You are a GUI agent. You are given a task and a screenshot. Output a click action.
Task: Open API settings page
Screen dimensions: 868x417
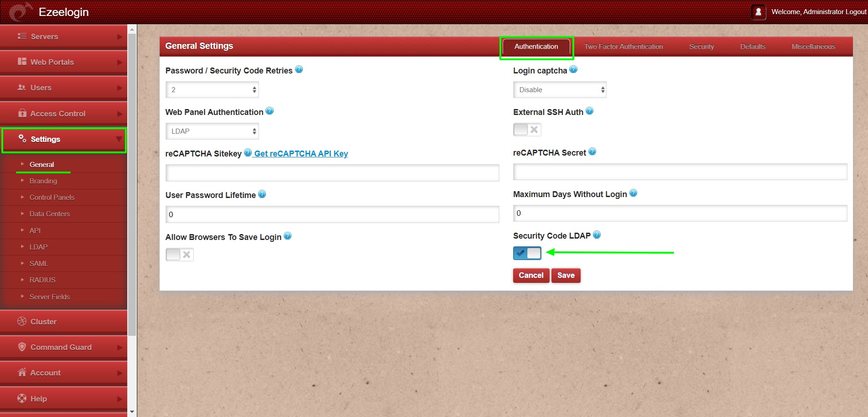pos(35,230)
